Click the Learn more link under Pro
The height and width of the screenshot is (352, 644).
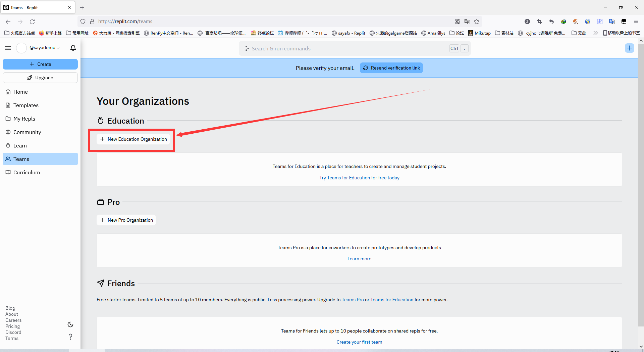coord(359,259)
